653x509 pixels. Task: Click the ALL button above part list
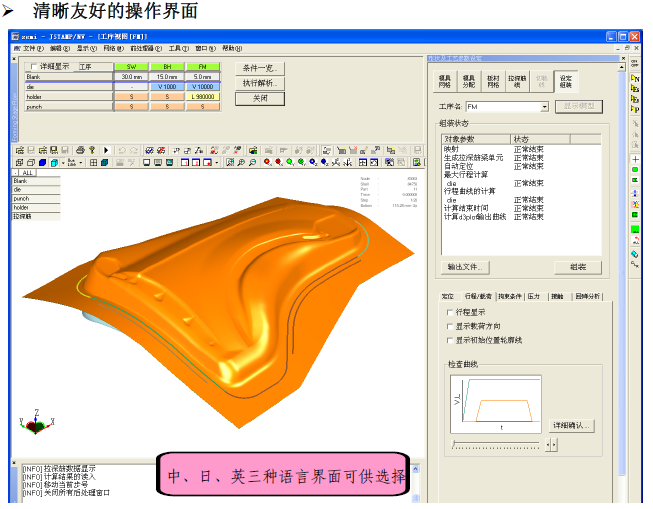[27, 173]
